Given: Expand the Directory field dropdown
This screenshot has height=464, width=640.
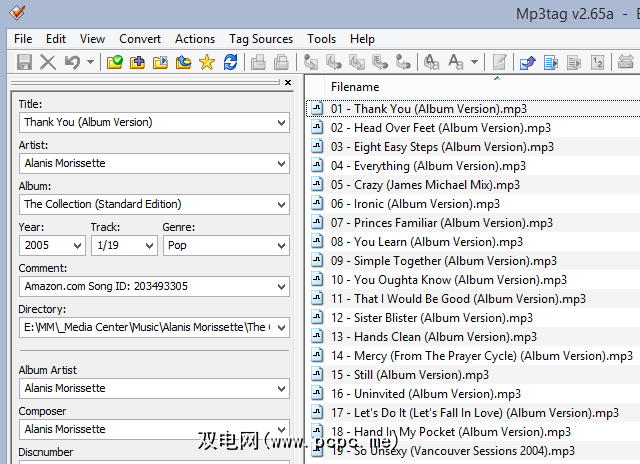Looking at the screenshot, I should click(281, 327).
